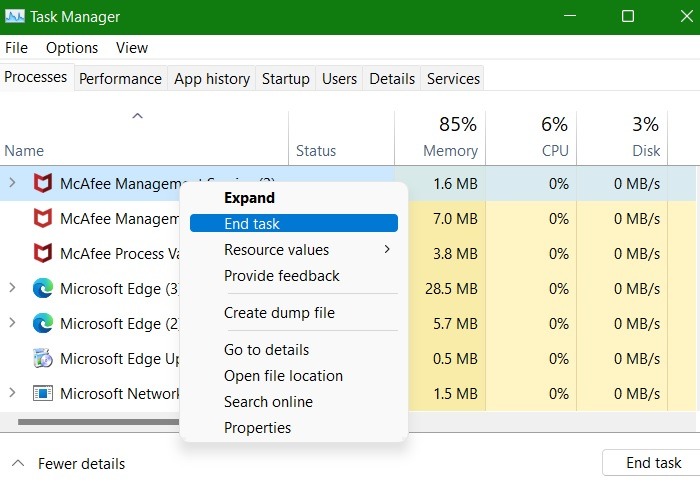Viewport: 700px width, 487px height.
Task: Click the first McAfee Management Service row icon
Action: tap(43, 183)
